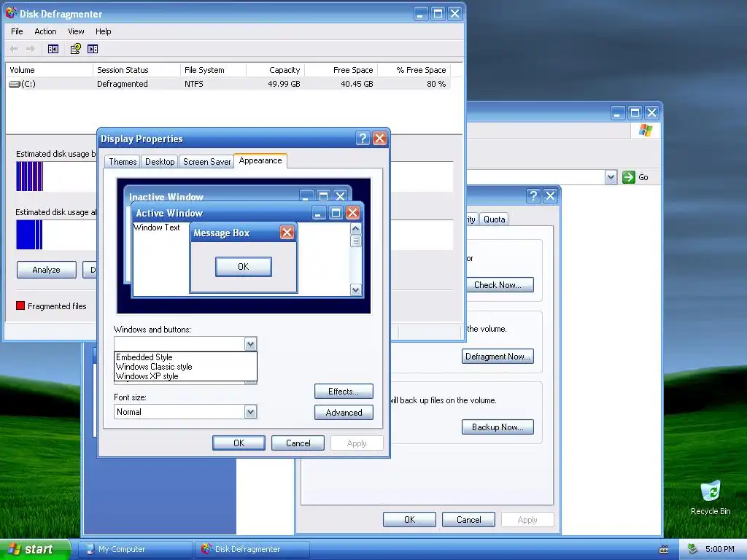This screenshot has height=560, width=747.
Task: Open the Help toolbar icon in Disk Defragmenter
Action: 76,49
